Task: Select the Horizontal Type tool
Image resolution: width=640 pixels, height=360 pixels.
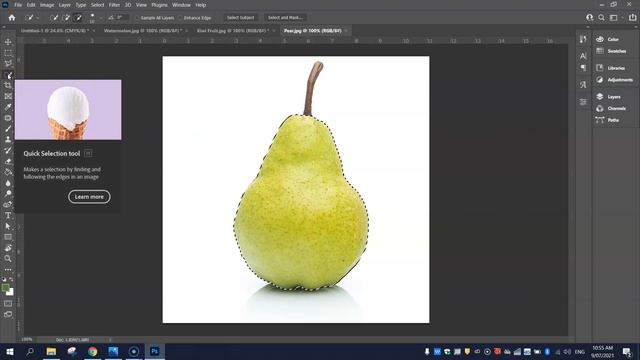Action: click(x=8, y=215)
